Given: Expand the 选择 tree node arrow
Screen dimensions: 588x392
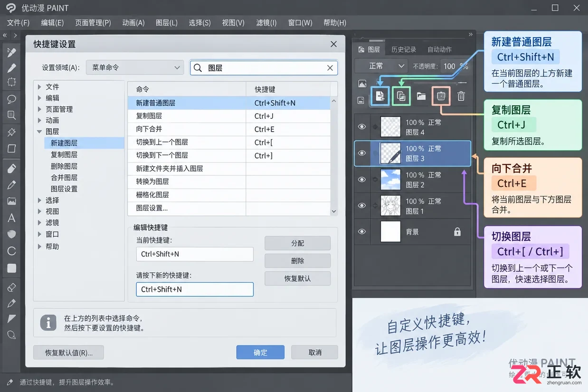Looking at the screenshot, I should tap(39, 200).
